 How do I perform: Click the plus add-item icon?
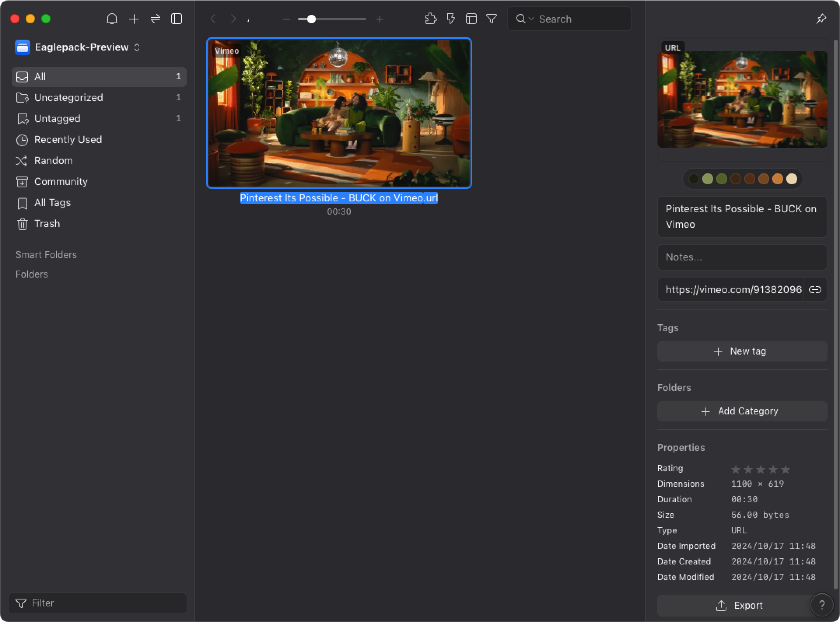point(134,19)
